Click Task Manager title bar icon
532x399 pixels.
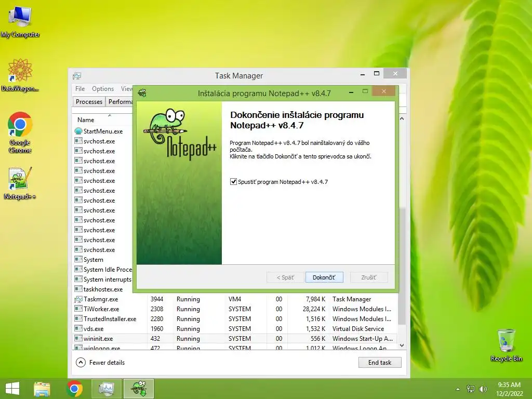click(x=77, y=76)
